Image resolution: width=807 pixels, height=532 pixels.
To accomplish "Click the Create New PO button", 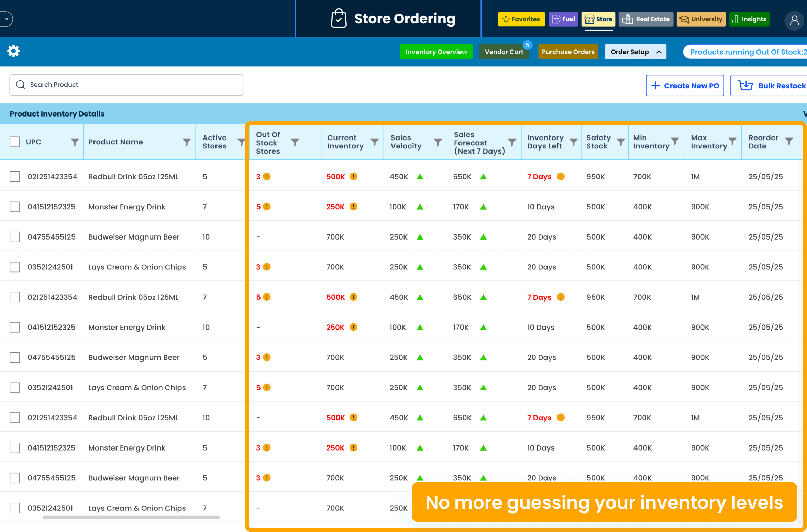I will 684,85.
